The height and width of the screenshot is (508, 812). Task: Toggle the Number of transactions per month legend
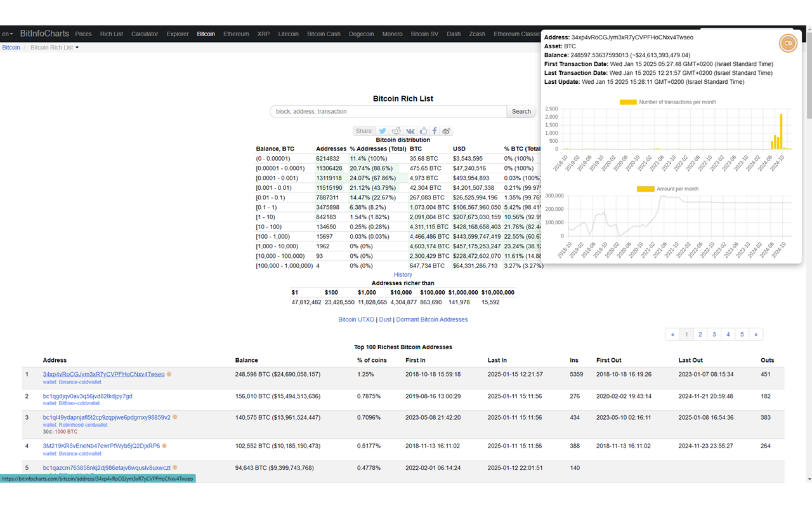(667, 102)
